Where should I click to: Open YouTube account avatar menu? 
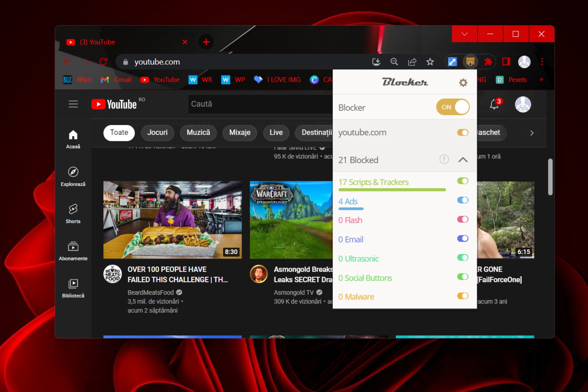click(523, 104)
